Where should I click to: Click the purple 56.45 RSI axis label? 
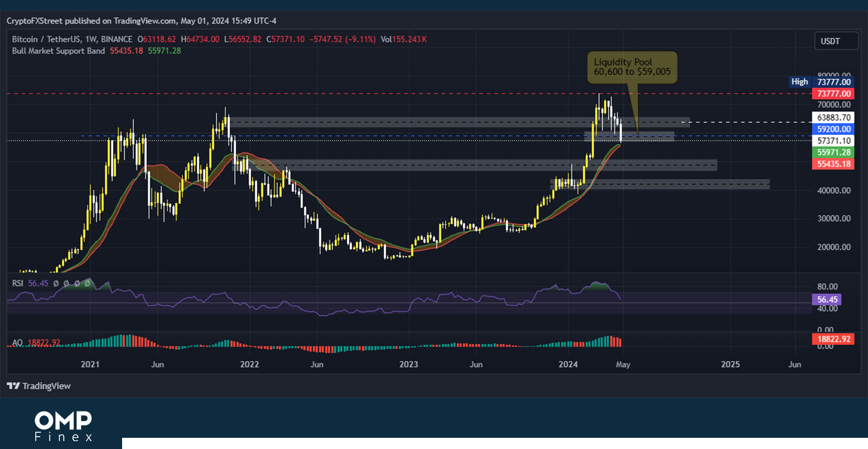pos(827,300)
